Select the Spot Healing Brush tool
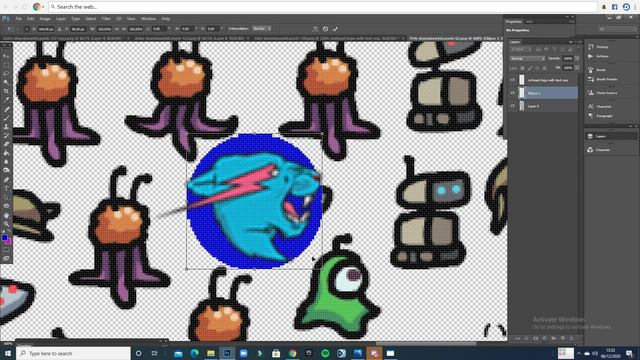The image size is (640, 360). (x=6, y=109)
